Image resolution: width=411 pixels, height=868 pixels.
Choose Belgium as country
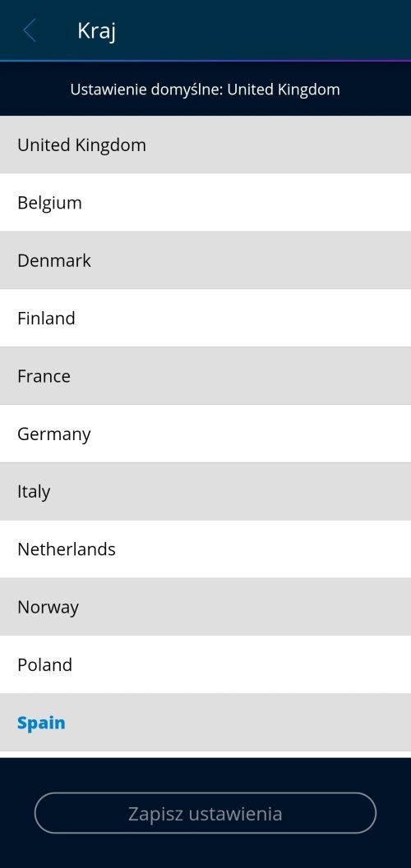coord(205,203)
